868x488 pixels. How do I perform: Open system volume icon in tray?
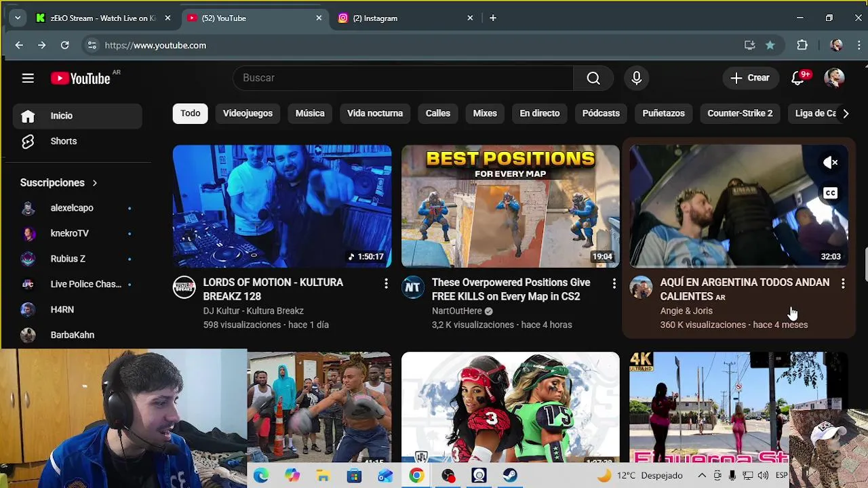[x=763, y=476]
